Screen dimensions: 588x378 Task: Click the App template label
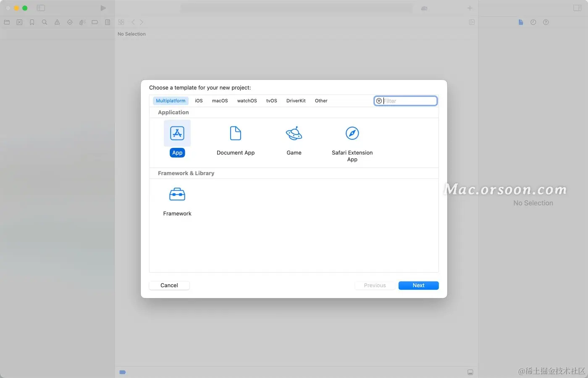177,153
